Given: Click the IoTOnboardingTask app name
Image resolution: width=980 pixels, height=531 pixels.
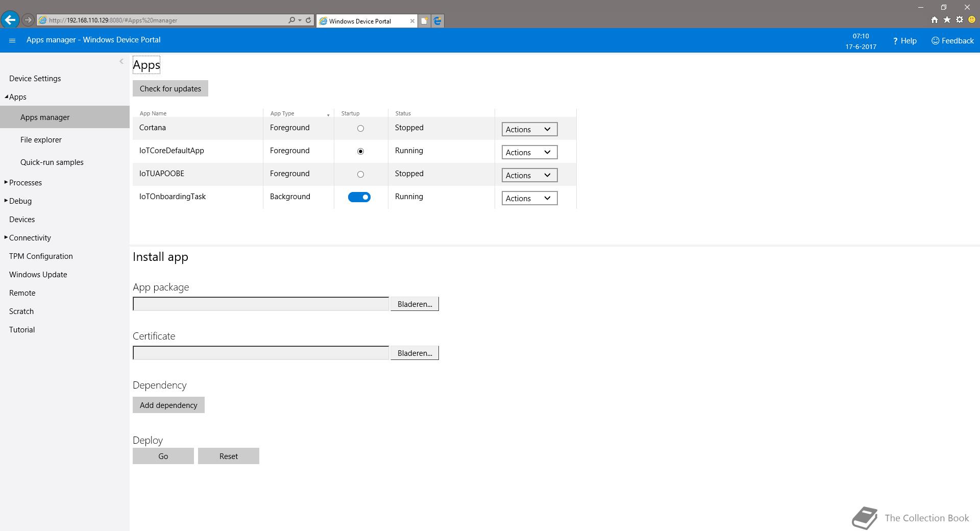Looking at the screenshot, I should (173, 197).
